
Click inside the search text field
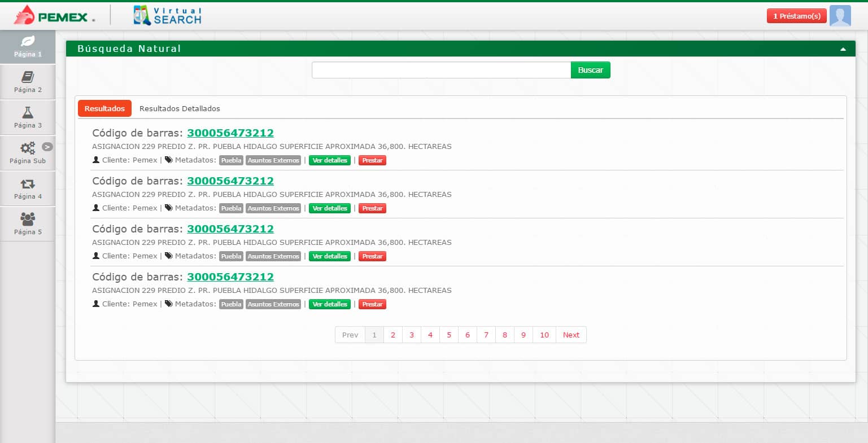441,70
